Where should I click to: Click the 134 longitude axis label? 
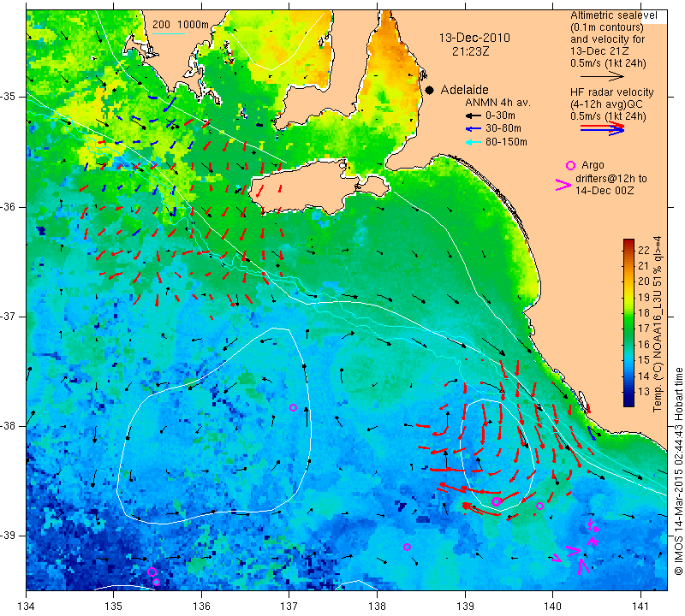[27, 606]
